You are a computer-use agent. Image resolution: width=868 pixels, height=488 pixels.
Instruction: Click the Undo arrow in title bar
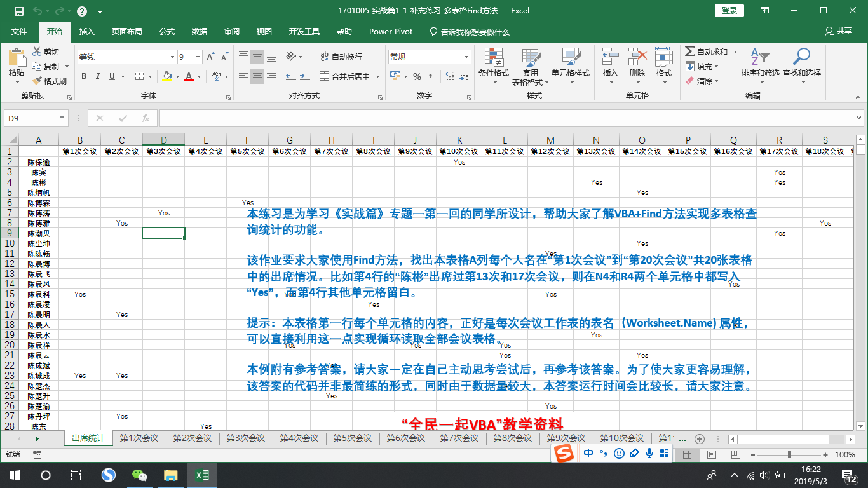pos(37,11)
